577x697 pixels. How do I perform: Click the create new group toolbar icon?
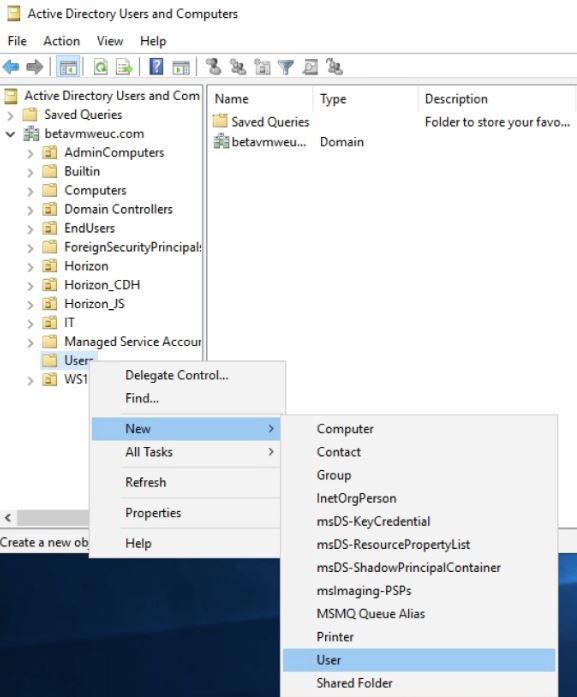[238, 67]
